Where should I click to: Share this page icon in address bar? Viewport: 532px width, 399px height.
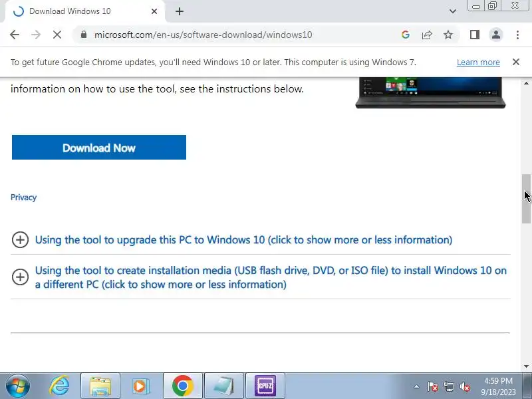pyautogui.click(x=427, y=35)
